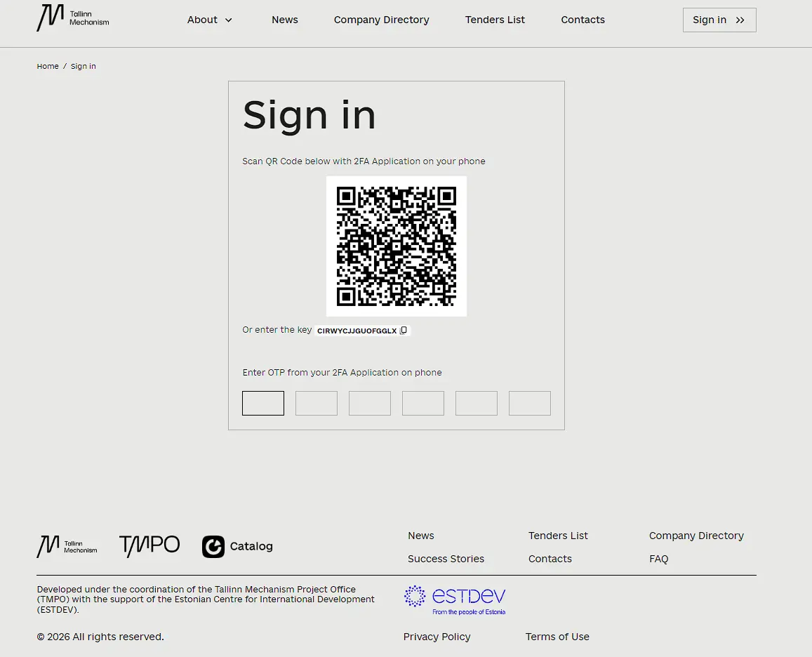
Task: Click the ESTDEV logo
Action: [x=455, y=600]
